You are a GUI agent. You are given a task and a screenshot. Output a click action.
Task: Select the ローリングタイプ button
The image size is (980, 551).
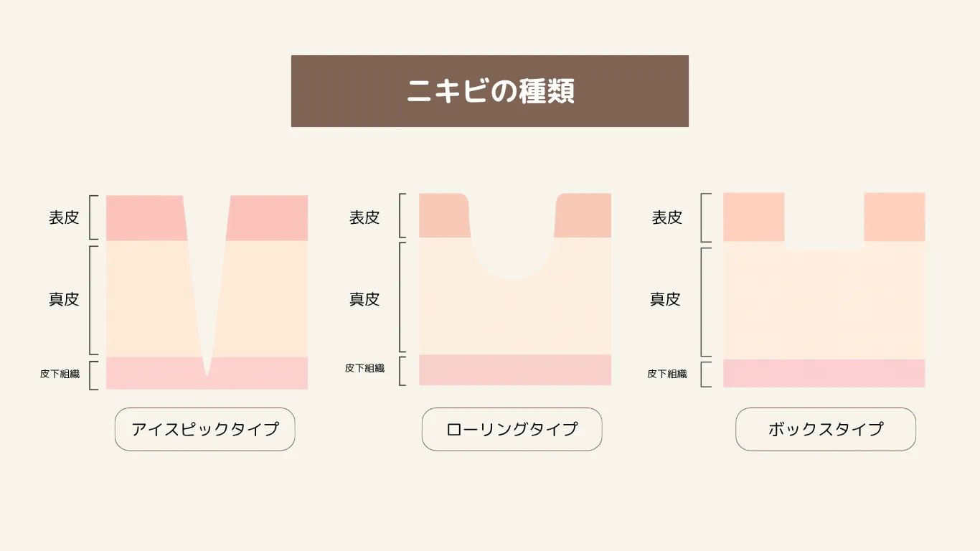click(x=512, y=429)
